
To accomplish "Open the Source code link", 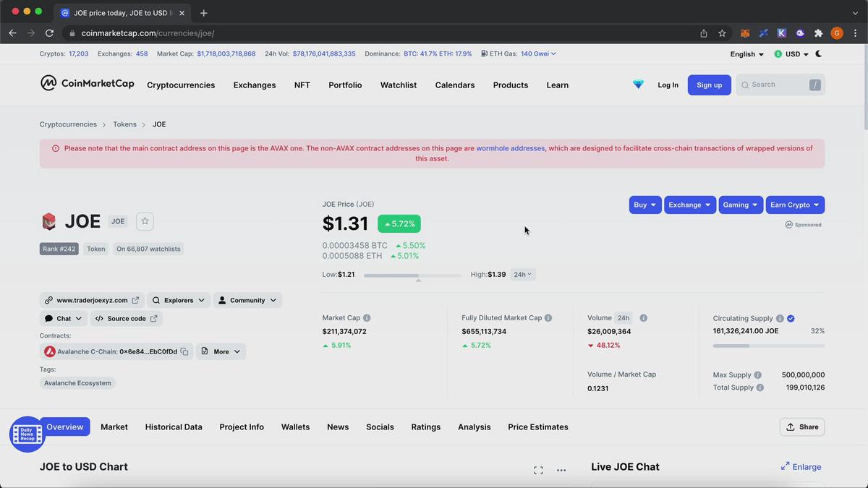I will 127,318.
